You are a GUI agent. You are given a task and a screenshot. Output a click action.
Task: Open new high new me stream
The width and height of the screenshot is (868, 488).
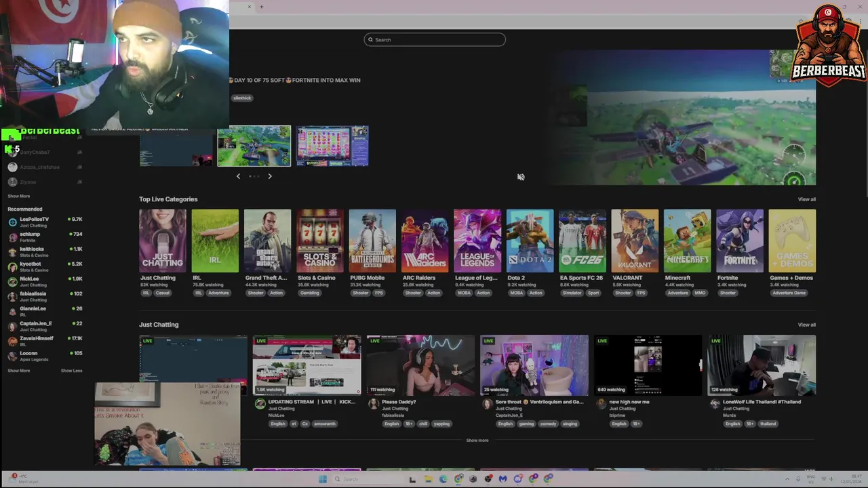(648, 365)
